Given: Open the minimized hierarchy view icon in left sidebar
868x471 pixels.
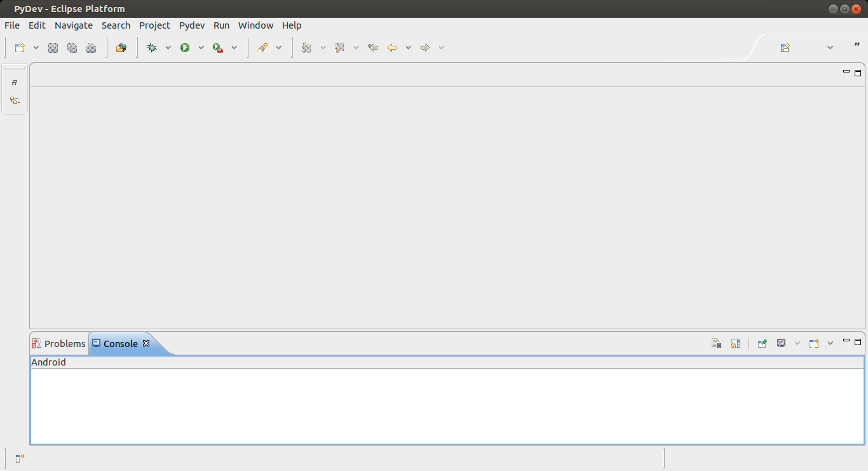Looking at the screenshot, I should [x=15, y=100].
